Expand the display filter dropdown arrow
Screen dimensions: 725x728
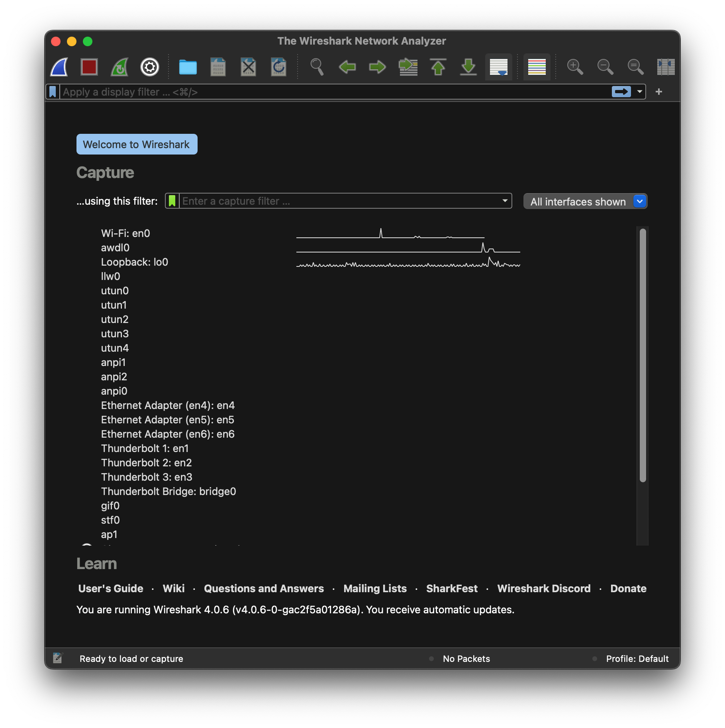(x=640, y=92)
